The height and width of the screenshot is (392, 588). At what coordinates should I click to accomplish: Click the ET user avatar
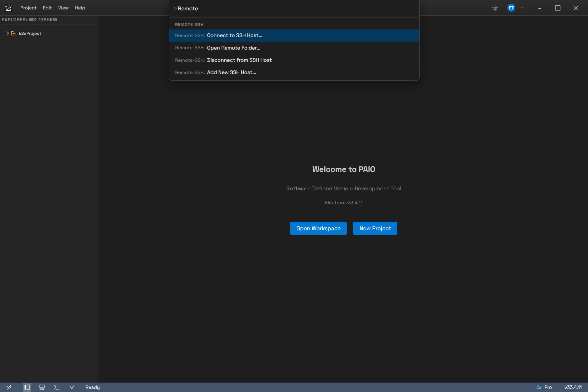tap(511, 8)
